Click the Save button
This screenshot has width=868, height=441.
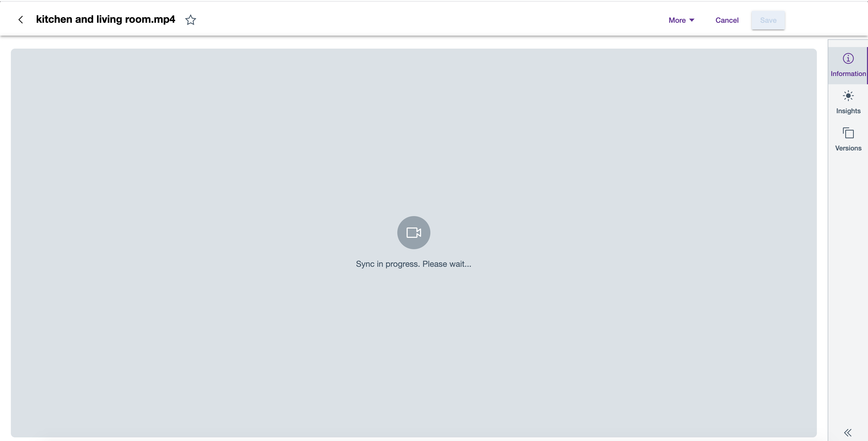tap(768, 20)
